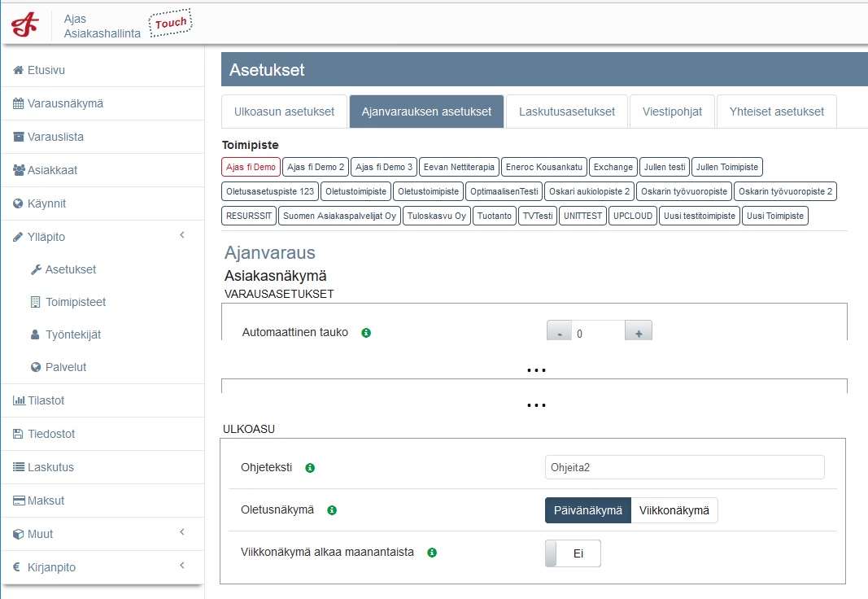Viewport: 868px width, 599px height.
Task: Click the info icon next to Oletusnäkymä
Action: coord(332,510)
